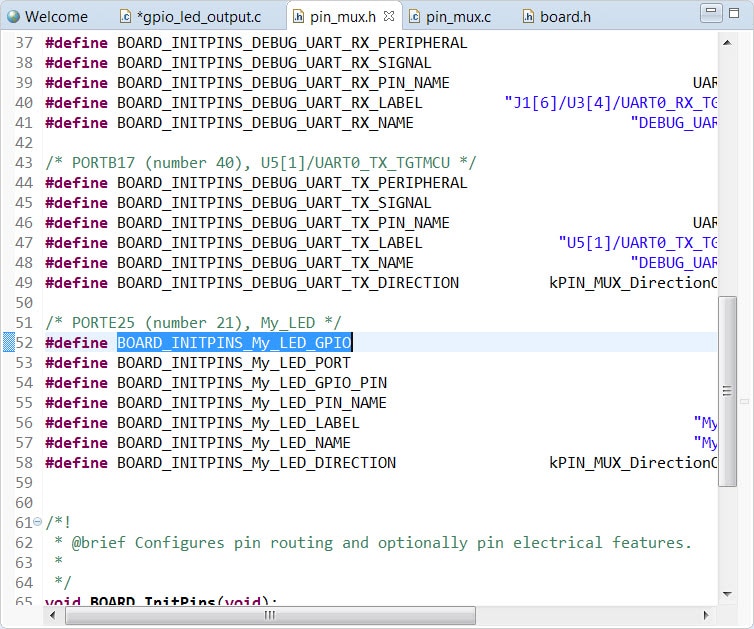
Task: Click the pin_mux.h header file icon
Action: pyautogui.click(x=298, y=16)
